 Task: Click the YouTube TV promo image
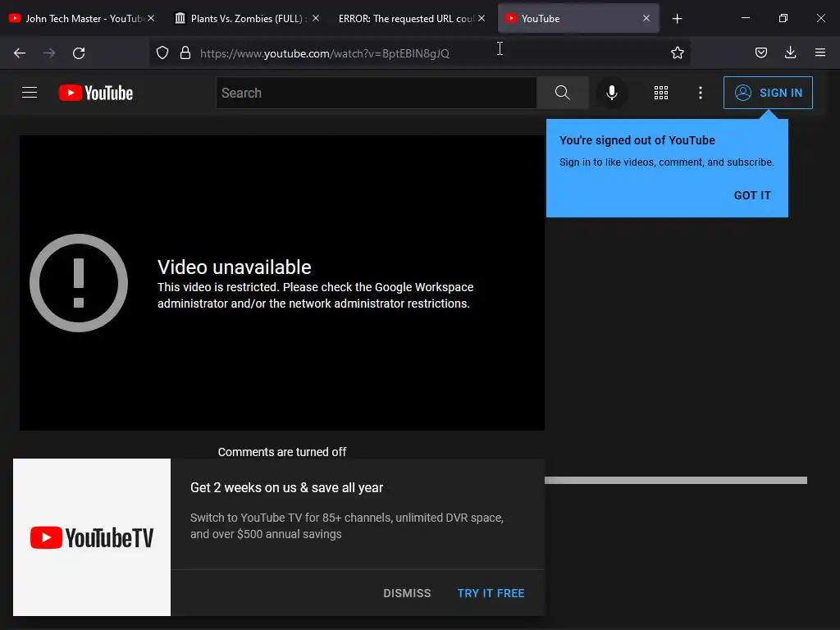(92, 537)
